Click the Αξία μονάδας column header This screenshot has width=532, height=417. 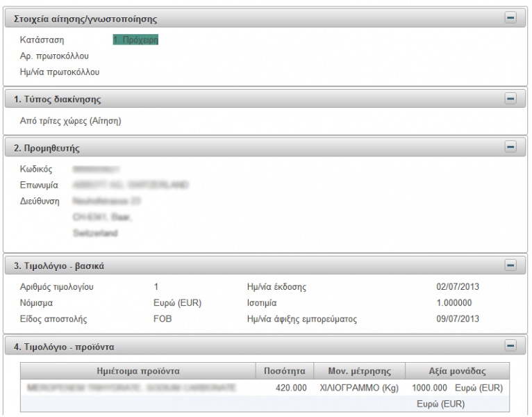coord(457,371)
